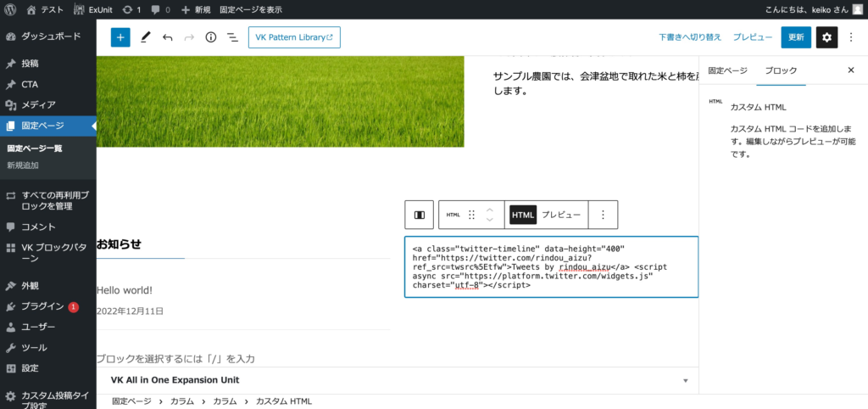Viewport: 868px width, 409px height.
Task: Switch to the ブロック sidebar tab
Action: (781, 70)
